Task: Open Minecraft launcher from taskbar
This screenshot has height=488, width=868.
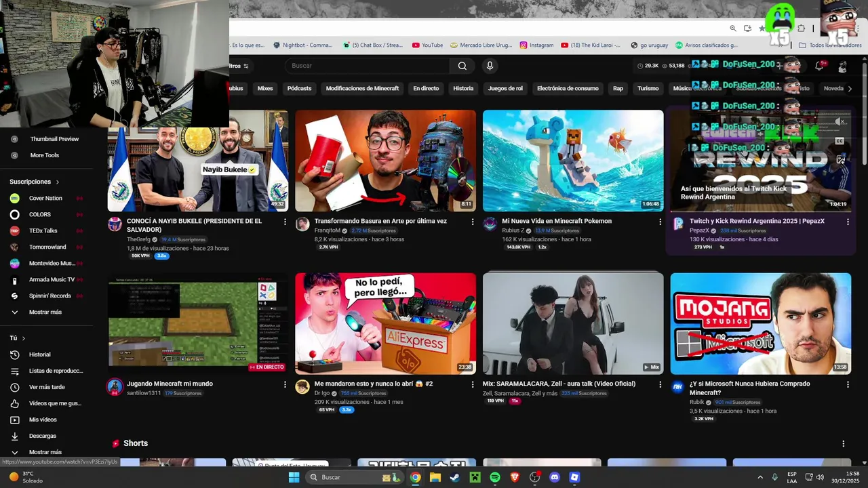Action: click(475, 477)
